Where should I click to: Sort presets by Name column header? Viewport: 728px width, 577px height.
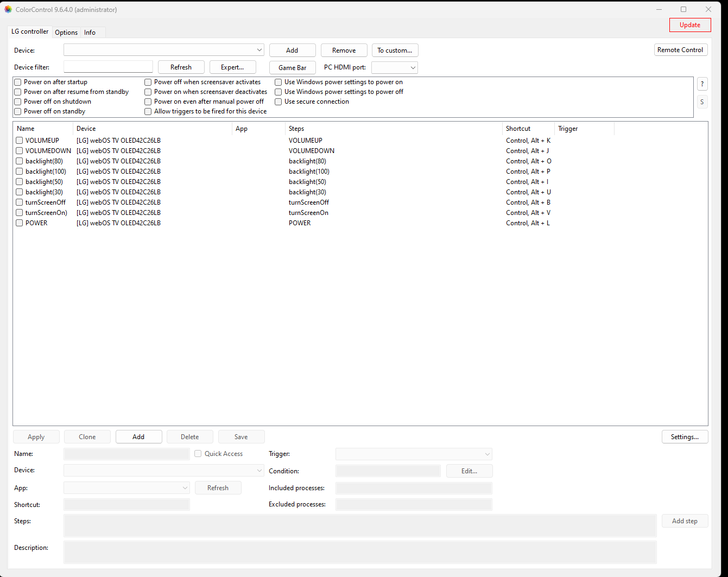pyautogui.click(x=43, y=129)
